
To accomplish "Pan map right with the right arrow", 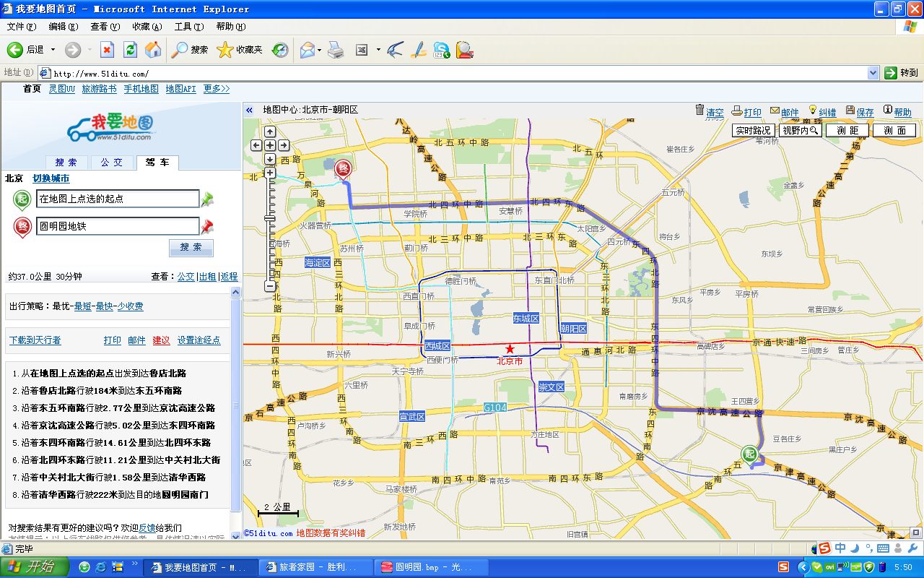I will tap(283, 145).
